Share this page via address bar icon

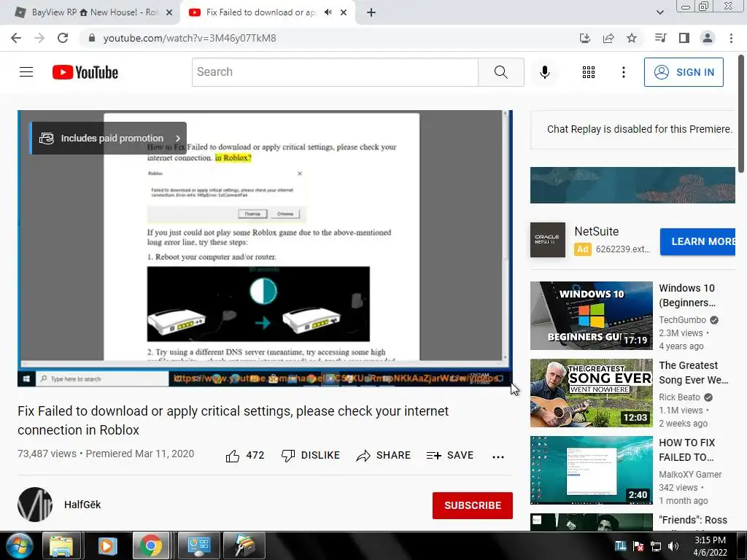(608, 38)
